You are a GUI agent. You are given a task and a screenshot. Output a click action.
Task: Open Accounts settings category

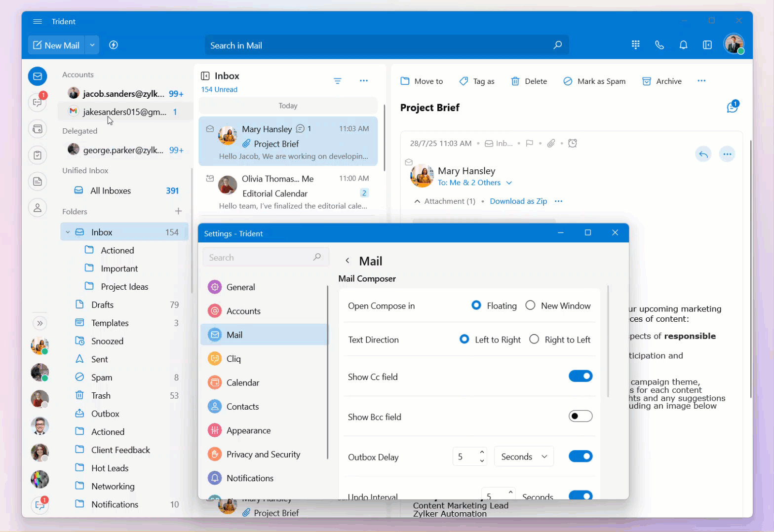264,311
